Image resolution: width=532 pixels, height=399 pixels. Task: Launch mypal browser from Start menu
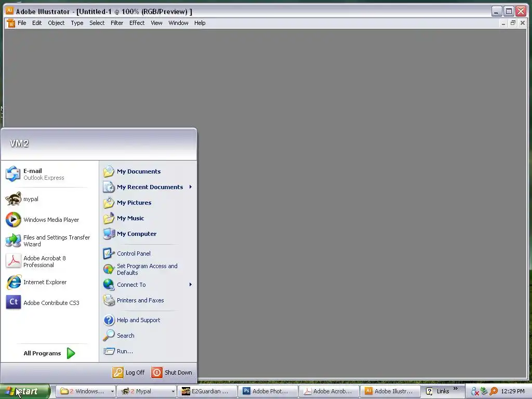49,199
